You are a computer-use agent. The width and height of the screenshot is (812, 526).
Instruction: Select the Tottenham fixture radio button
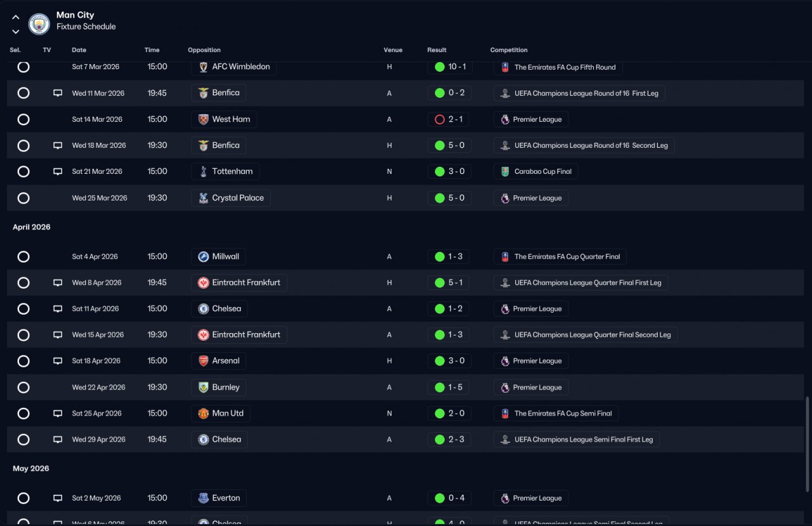click(x=23, y=171)
